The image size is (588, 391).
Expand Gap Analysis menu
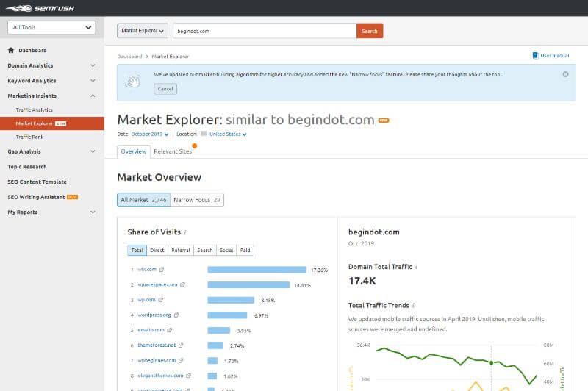point(93,151)
